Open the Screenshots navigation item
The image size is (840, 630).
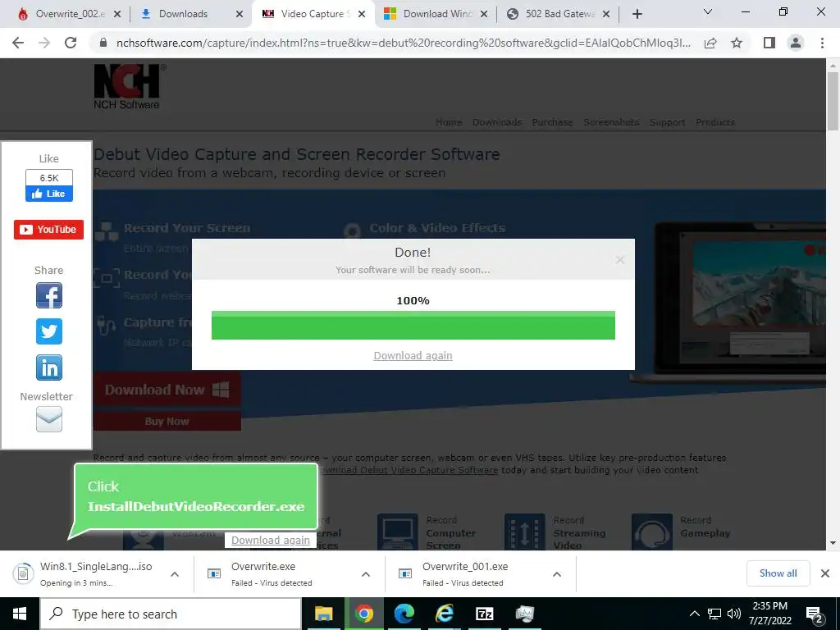[x=611, y=122]
